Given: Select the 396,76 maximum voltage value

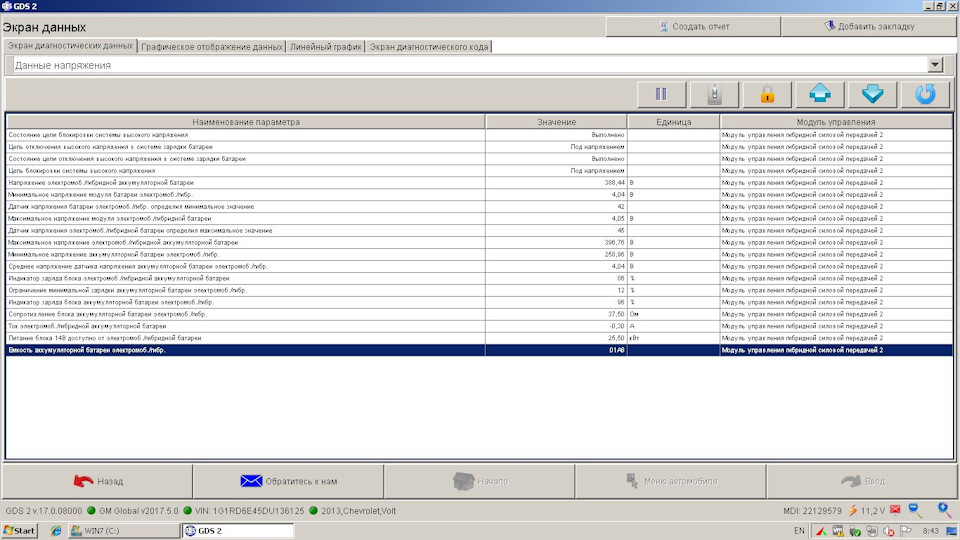Looking at the screenshot, I should 614,242.
